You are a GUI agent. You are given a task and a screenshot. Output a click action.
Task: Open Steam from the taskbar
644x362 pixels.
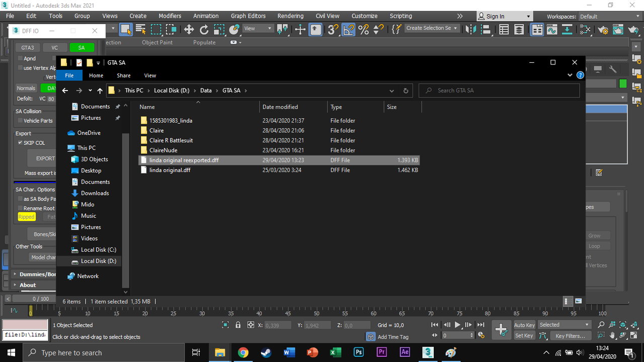(x=266, y=352)
